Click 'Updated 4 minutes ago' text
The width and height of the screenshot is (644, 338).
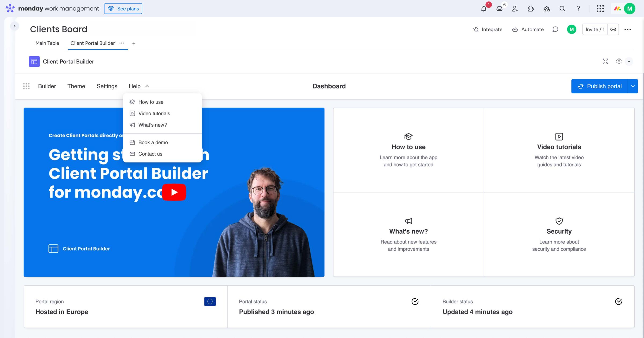477,312
